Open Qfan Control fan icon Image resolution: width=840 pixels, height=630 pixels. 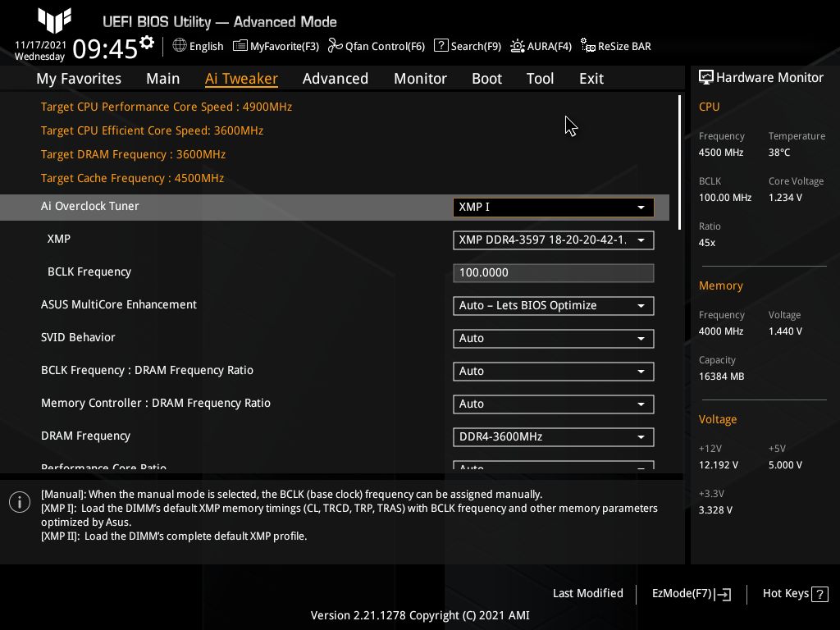click(336, 46)
